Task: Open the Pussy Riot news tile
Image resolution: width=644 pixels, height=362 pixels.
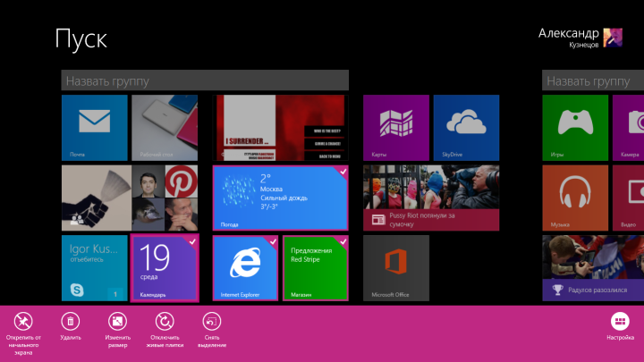Action: 431,198
